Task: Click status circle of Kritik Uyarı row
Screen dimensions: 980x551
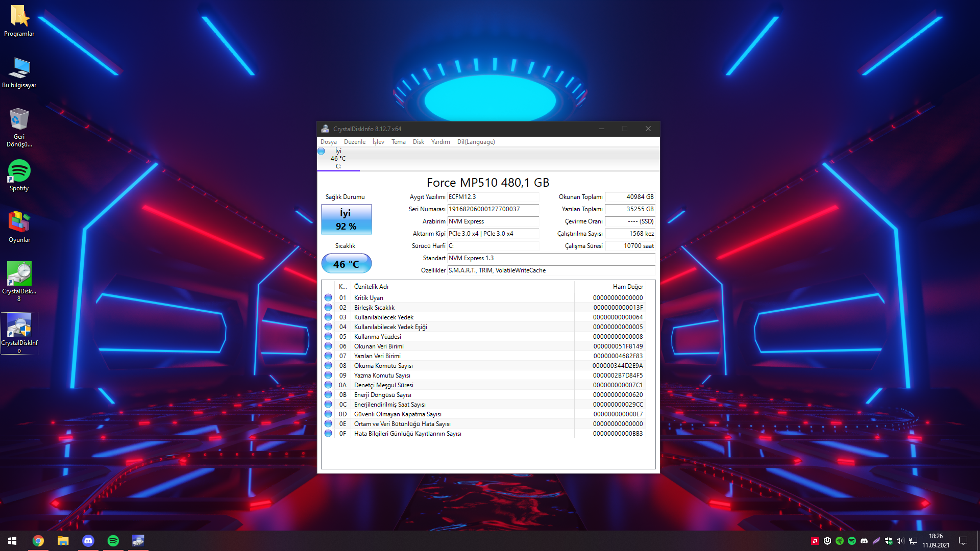Action: point(328,297)
